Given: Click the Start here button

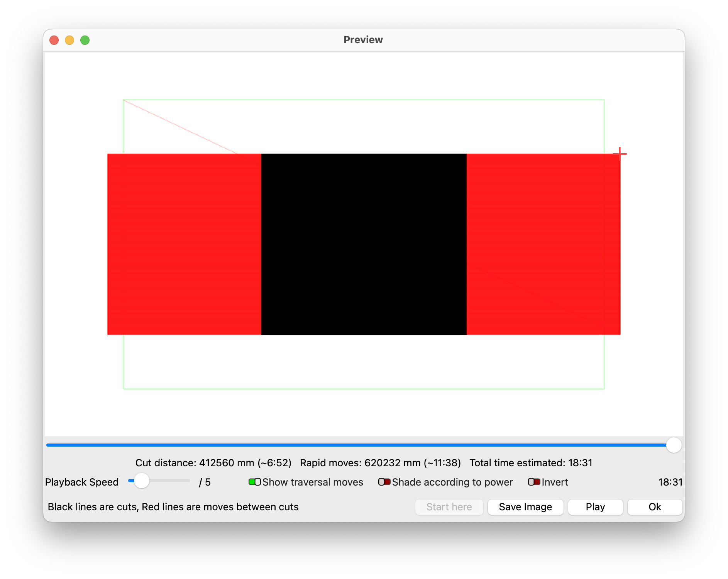Looking at the screenshot, I should tap(449, 507).
